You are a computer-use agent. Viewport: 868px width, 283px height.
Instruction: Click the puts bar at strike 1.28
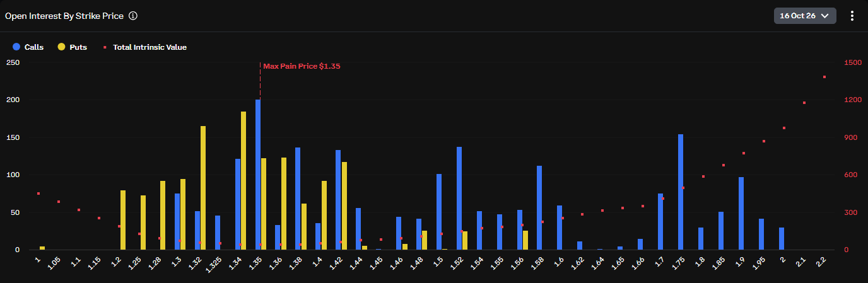tap(163, 216)
